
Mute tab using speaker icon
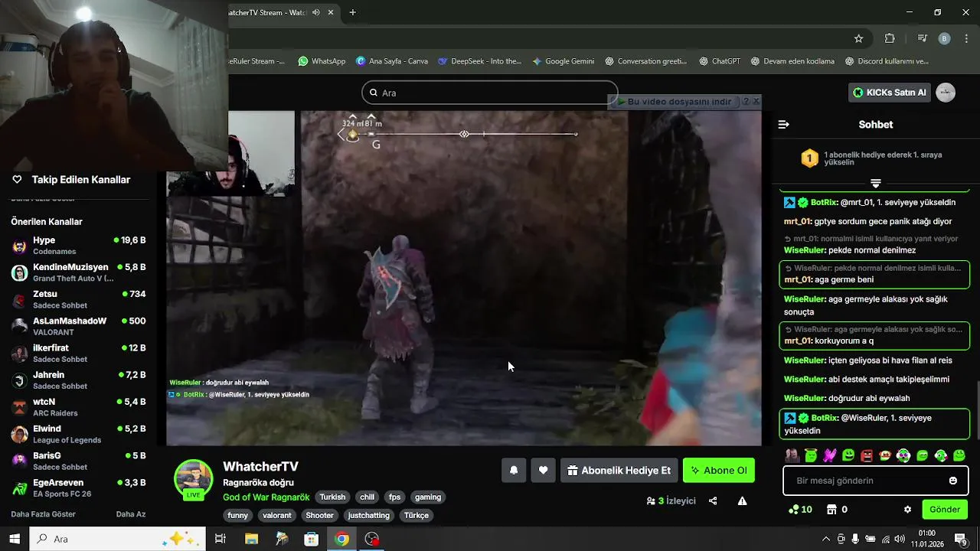click(316, 12)
